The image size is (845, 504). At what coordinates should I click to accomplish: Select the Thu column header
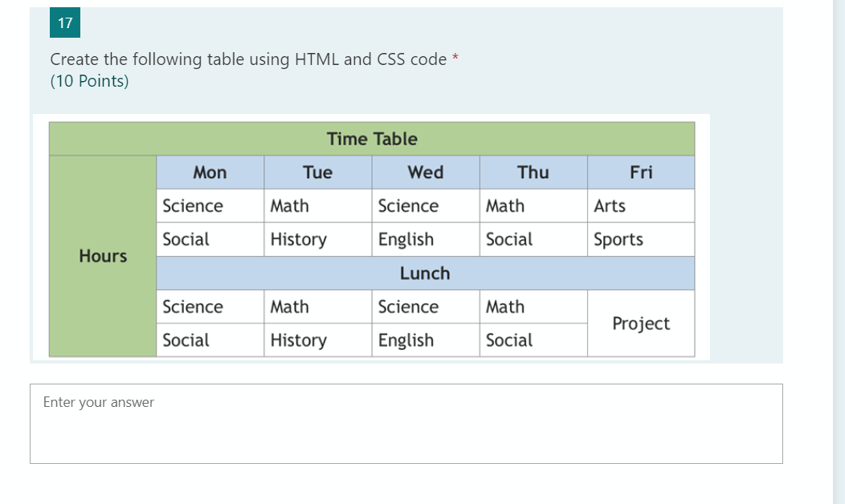(533, 173)
